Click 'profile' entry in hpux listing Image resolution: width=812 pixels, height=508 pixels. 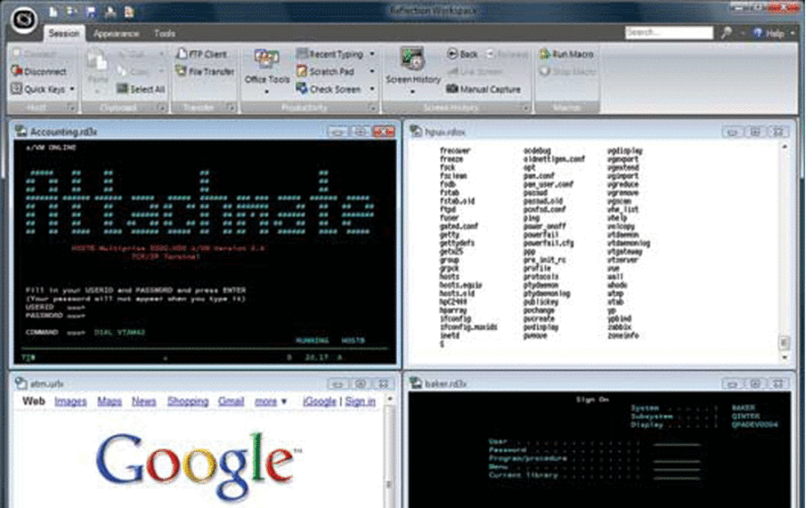[x=537, y=268]
